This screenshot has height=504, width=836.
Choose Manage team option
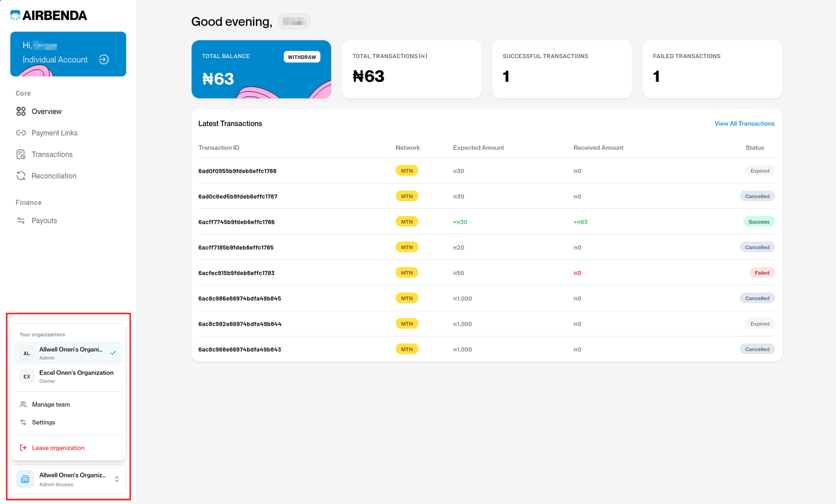click(68, 405)
